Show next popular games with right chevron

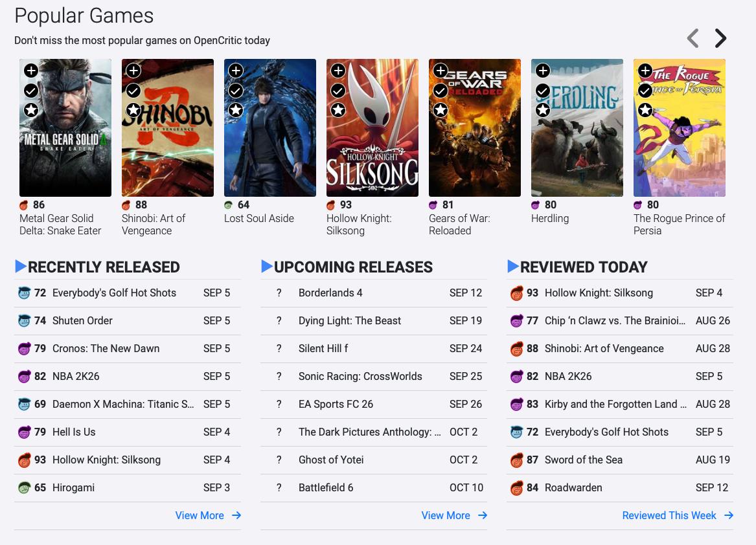click(x=720, y=38)
